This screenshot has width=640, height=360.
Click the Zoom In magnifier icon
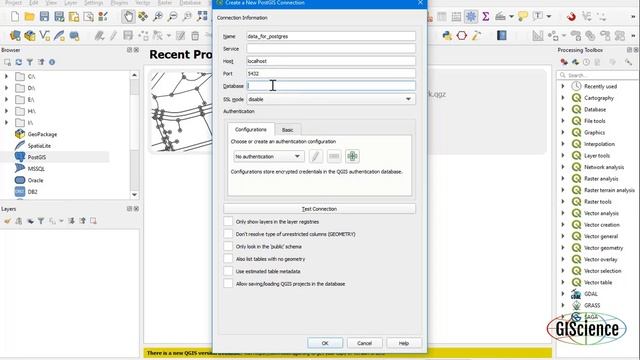158,17
